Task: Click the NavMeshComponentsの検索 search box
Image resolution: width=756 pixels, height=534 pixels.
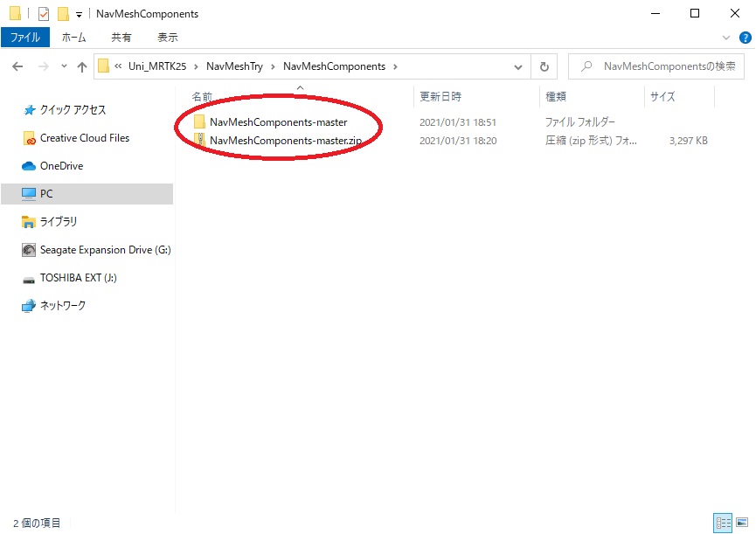Action: coord(656,66)
